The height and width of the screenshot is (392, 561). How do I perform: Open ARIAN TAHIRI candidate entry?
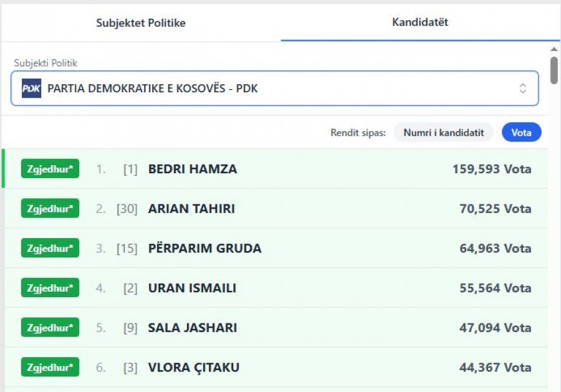(x=191, y=209)
